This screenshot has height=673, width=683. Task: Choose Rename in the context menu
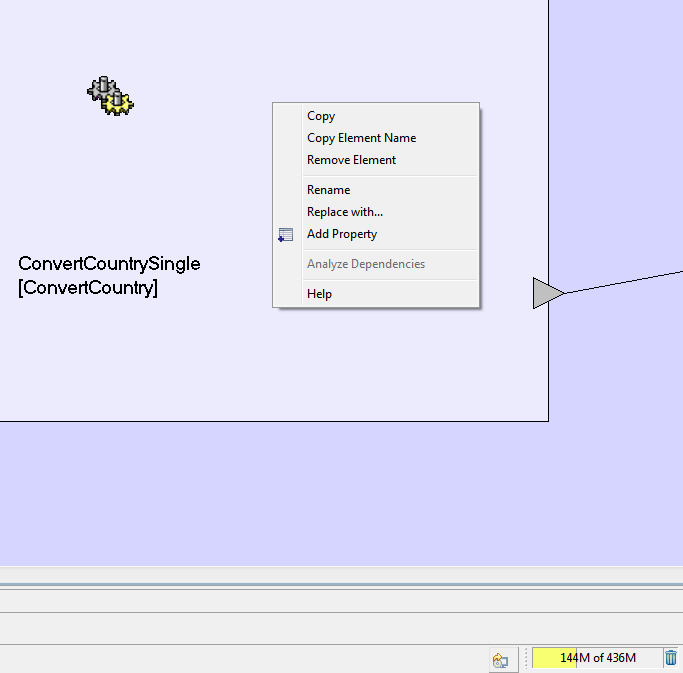click(328, 190)
